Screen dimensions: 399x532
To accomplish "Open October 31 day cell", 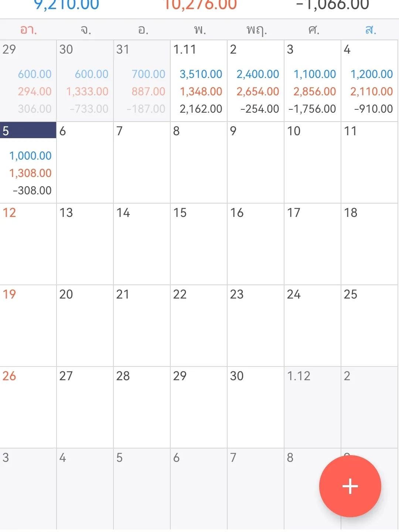I will point(142,81).
